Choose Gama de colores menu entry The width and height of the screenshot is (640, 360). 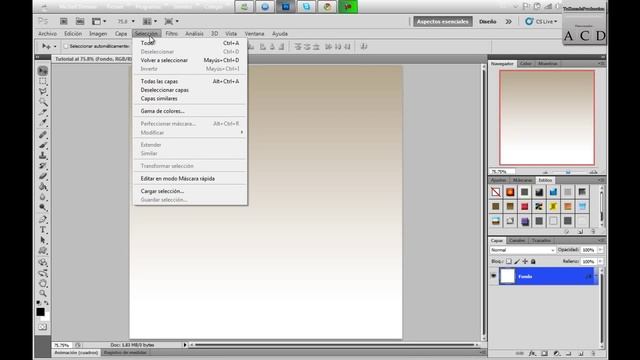click(x=190, y=111)
